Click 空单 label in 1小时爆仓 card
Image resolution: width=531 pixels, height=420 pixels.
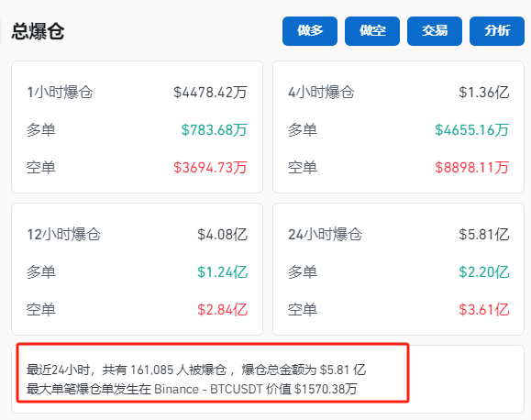pyautogui.click(x=41, y=168)
